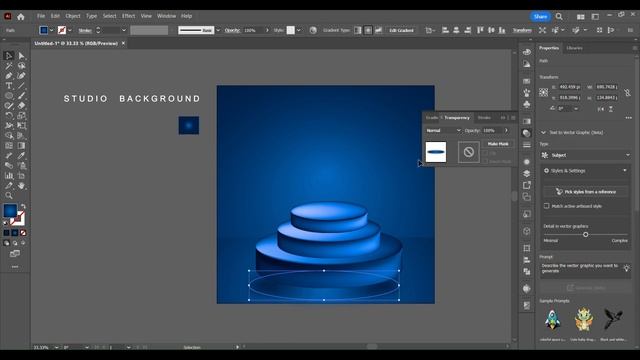Collapse Text to Vector Graphic section
Screen dimensions: 640x360
click(543, 133)
